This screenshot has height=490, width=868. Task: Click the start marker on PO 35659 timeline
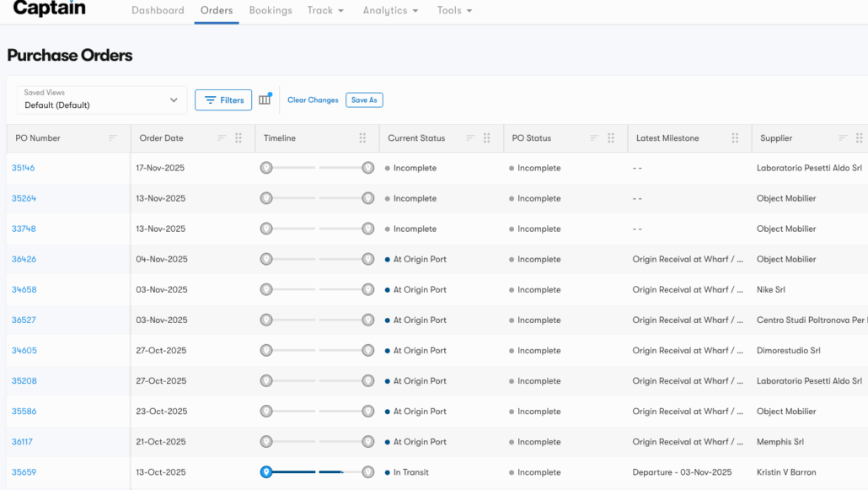[x=266, y=472]
